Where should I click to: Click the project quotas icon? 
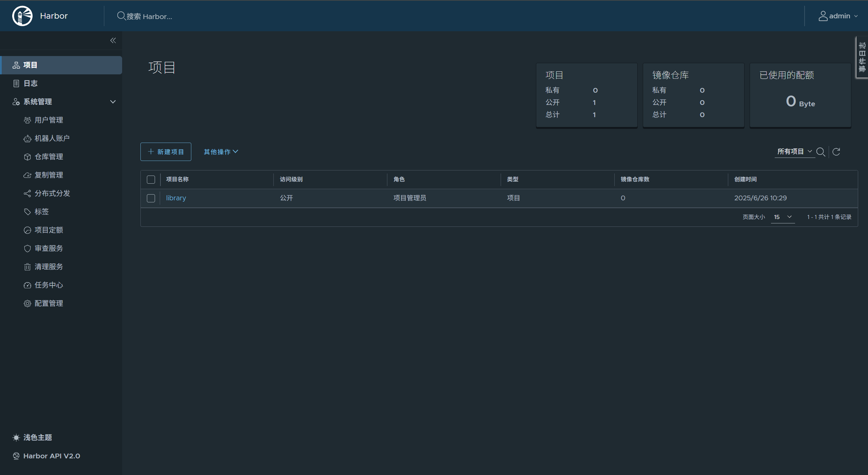pyautogui.click(x=27, y=230)
